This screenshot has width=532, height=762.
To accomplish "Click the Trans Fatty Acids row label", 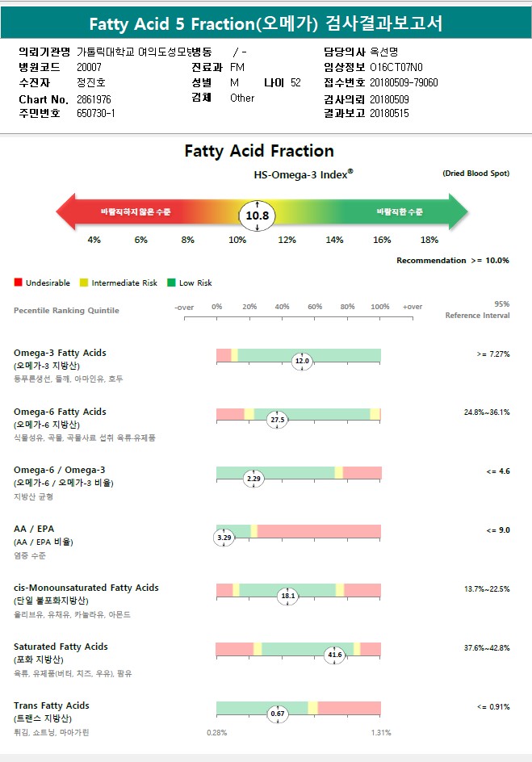I will click(x=52, y=705).
